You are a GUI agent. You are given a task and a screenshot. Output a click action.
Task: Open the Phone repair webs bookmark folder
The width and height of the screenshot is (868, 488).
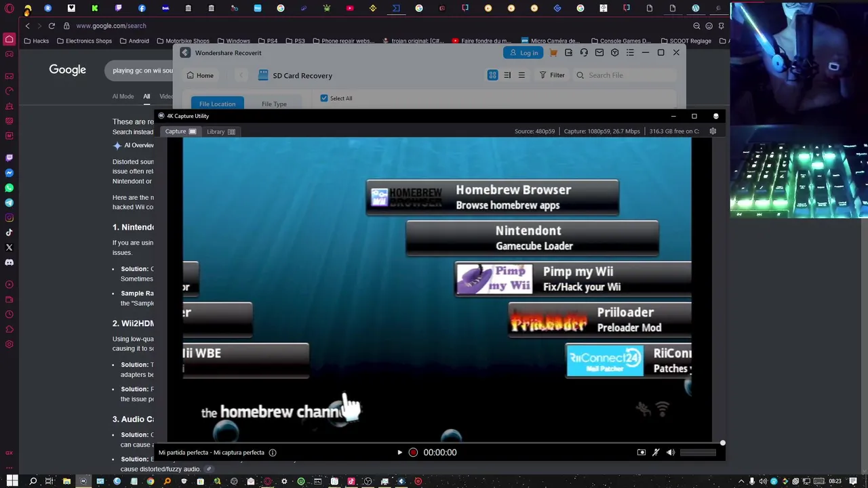343,41
